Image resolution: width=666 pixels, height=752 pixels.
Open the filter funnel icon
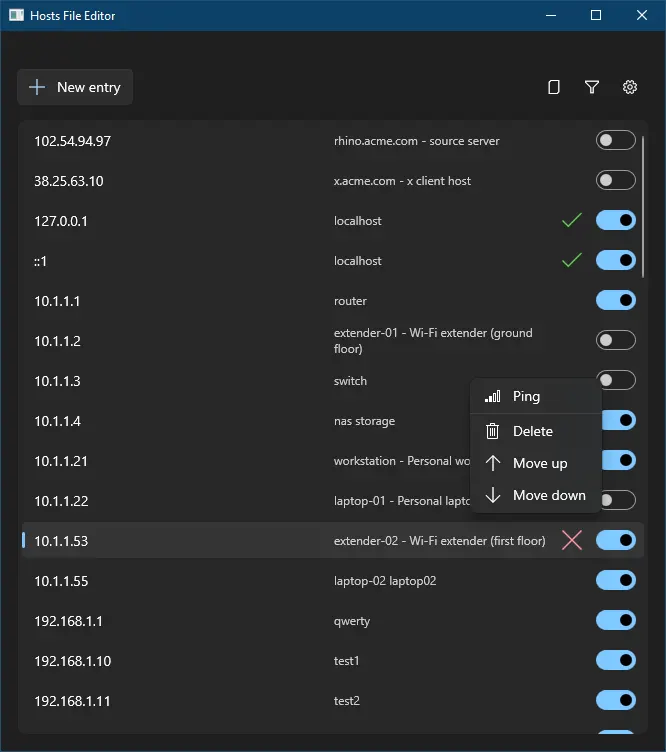[x=592, y=87]
